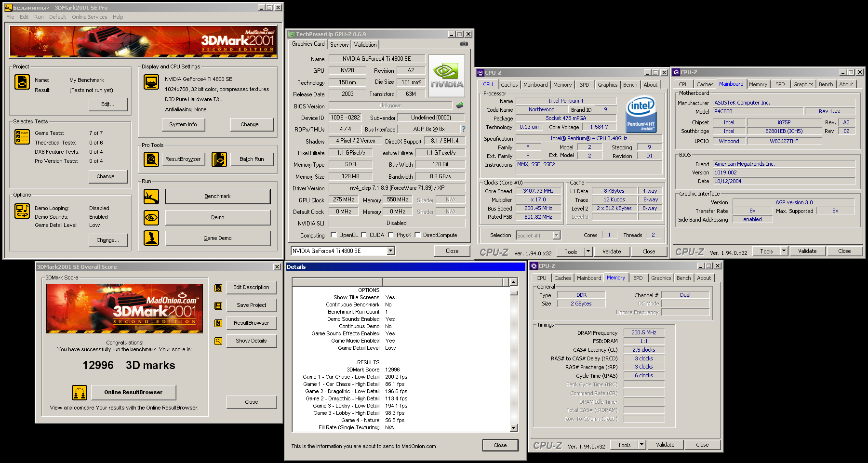Image resolution: width=868 pixels, height=463 pixels.
Task: Toggle the CUDA checkbox
Action: coord(364,235)
